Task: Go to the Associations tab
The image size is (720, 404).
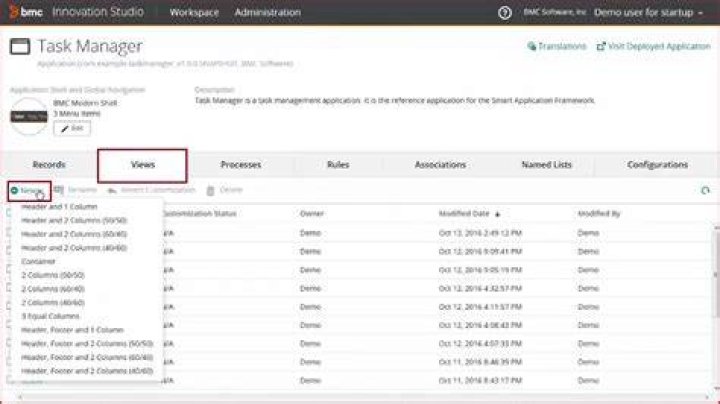Action: [x=440, y=164]
